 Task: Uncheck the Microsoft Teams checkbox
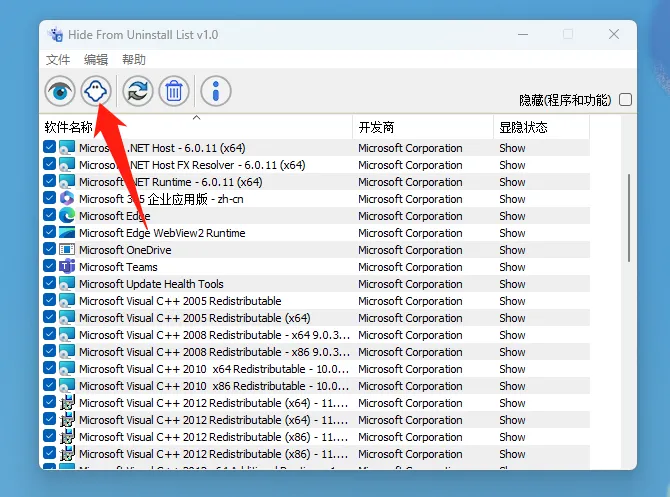tap(50, 266)
